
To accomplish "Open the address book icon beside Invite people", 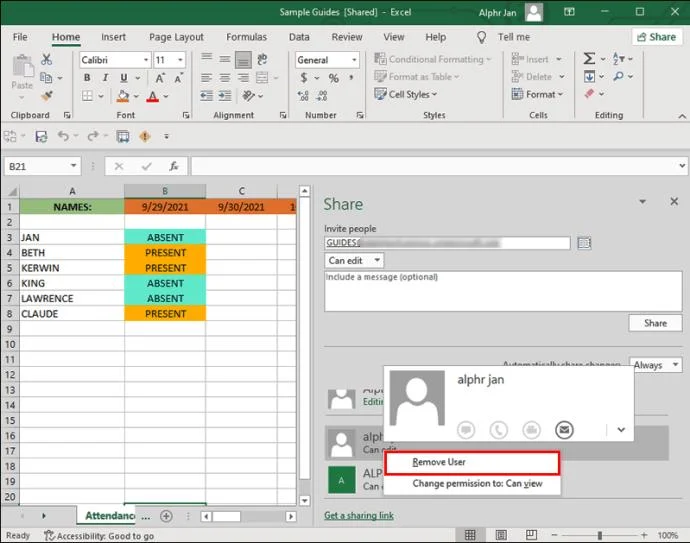I will (584, 243).
